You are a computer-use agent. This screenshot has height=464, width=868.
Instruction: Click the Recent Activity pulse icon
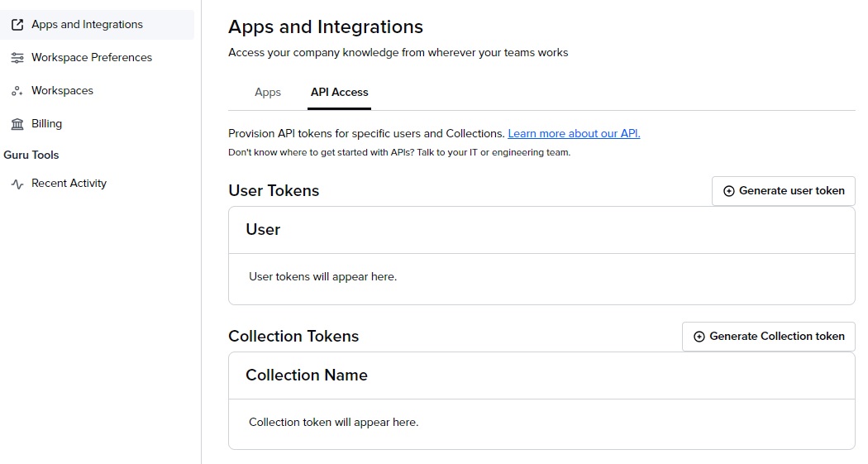17,184
